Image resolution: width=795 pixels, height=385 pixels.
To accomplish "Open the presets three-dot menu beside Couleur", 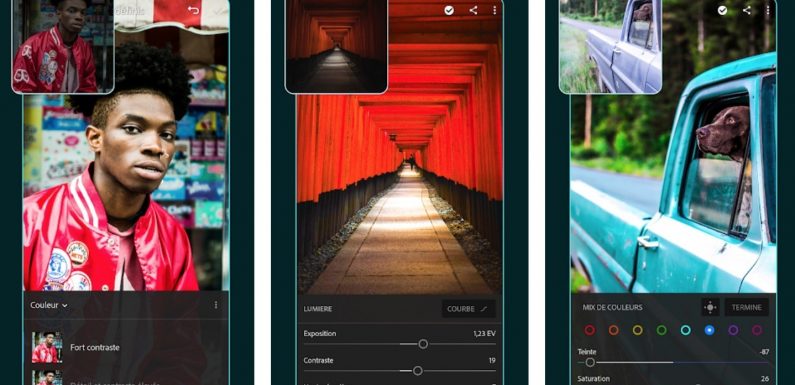I will pyautogui.click(x=216, y=305).
